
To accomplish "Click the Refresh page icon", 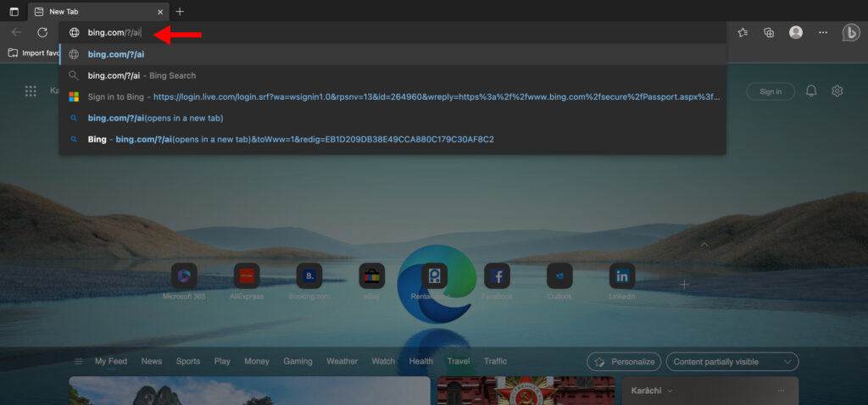I will (42, 32).
